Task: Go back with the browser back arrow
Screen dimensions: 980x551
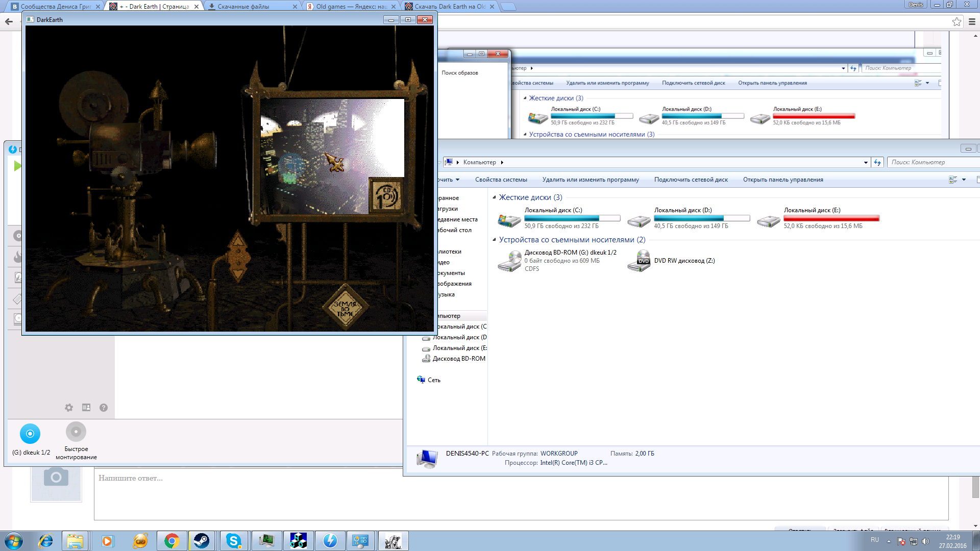Action: 9,21
